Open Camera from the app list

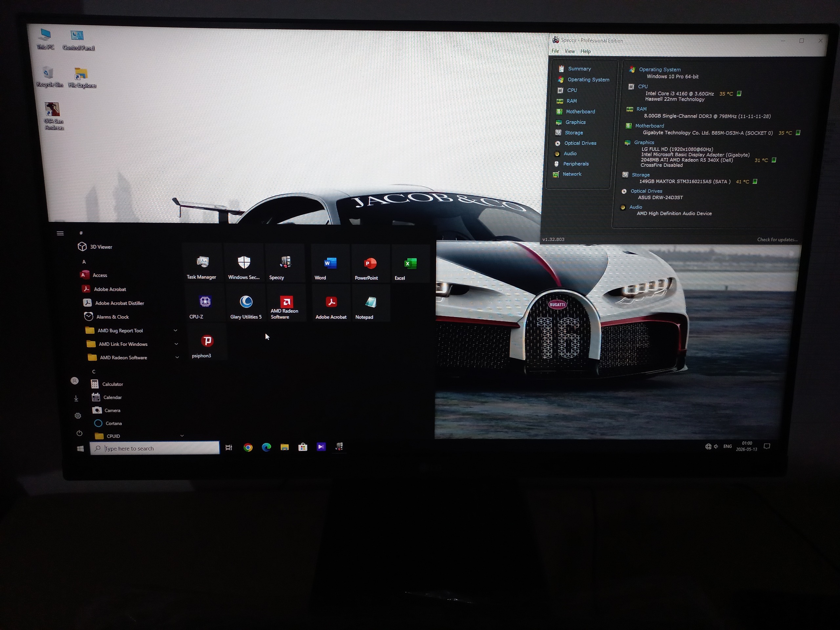(x=106, y=410)
